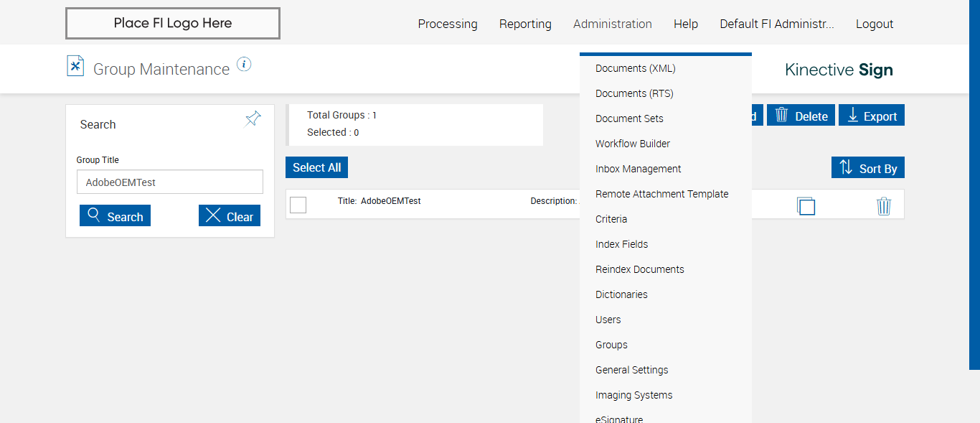Click the trash icon on AdobeOEMTest row
The image size is (980, 423).
tap(884, 206)
